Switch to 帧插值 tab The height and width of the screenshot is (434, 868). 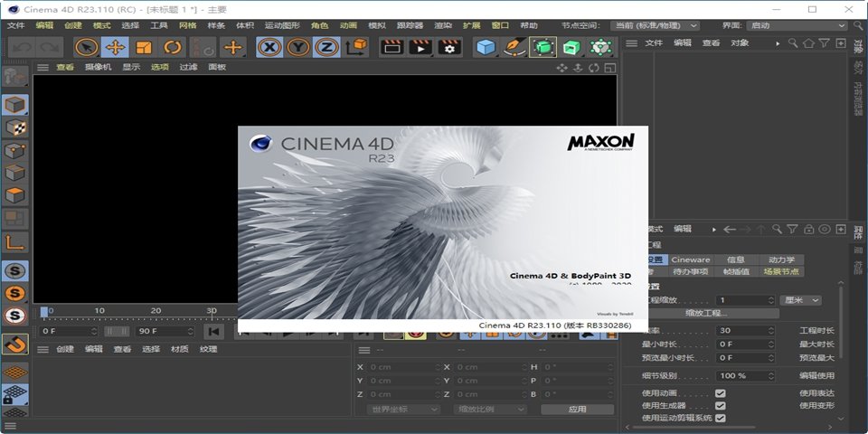click(x=736, y=271)
